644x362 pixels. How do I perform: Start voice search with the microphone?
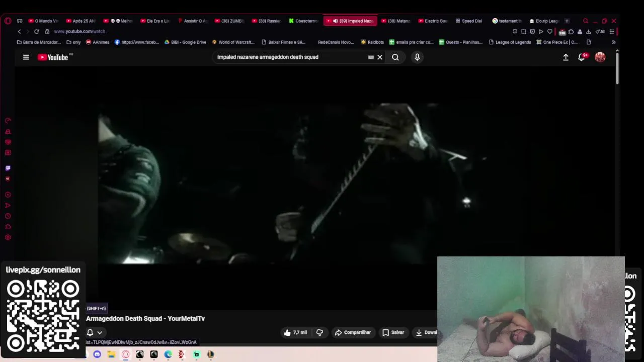[417, 57]
